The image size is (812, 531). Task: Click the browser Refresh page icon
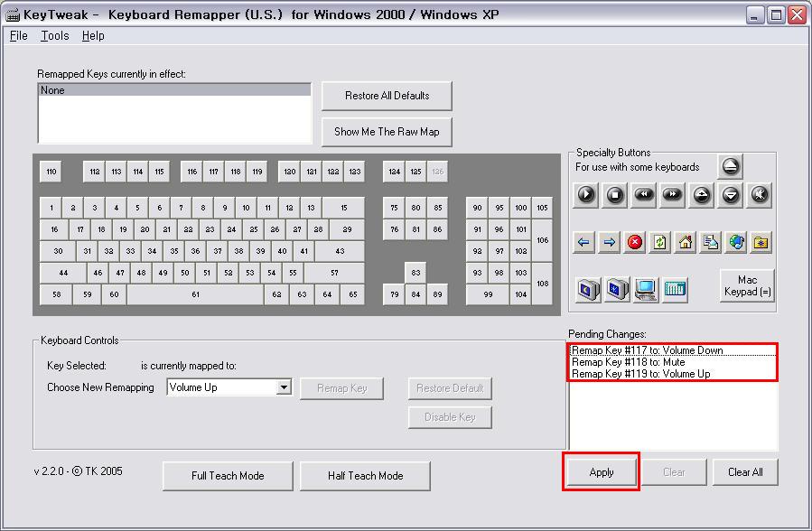coord(659,242)
